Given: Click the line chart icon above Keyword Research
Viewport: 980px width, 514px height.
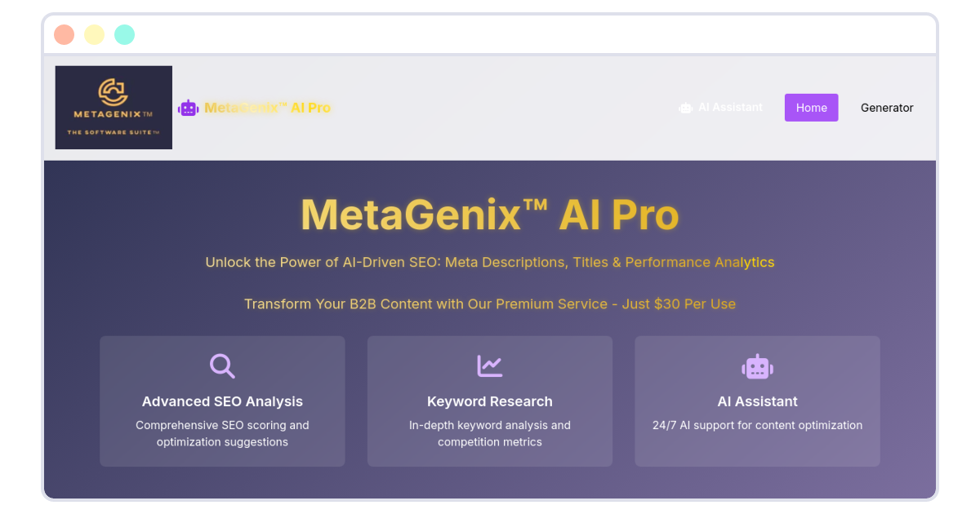Looking at the screenshot, I should click(x=490, y=366).
